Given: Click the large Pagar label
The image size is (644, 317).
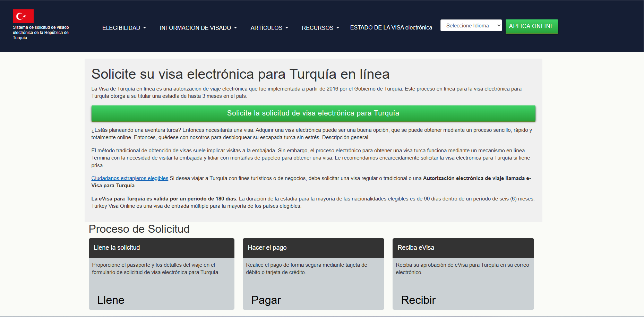Looking at the screenshot, I should point(266,300).
